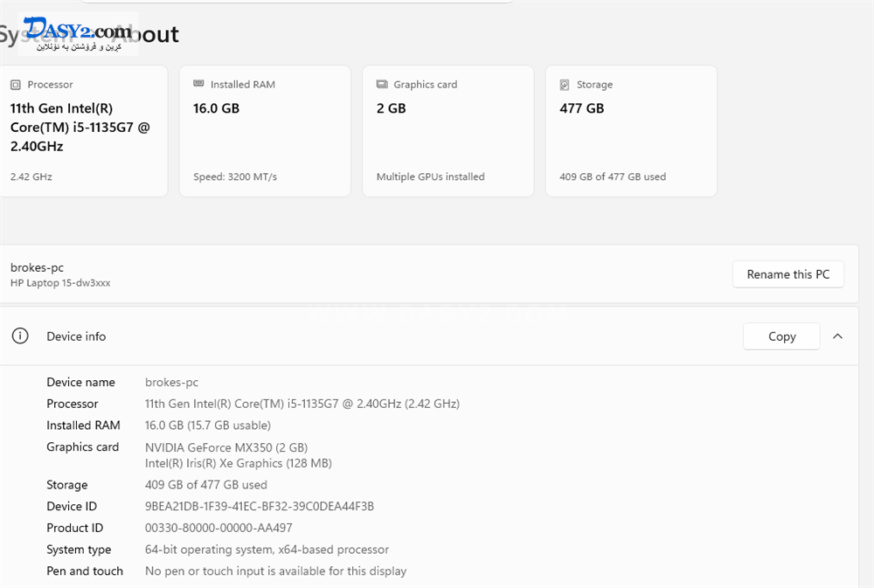Viewport: 874px width, 588px height.
Task: Click the Device info header label
Action: pos(76,336)
